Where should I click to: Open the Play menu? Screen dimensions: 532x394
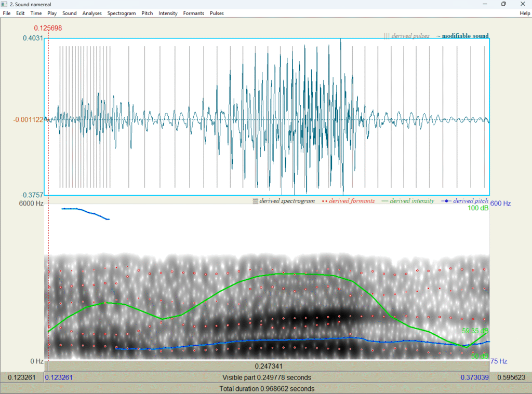pyautogui.click(x=52, y=13)
